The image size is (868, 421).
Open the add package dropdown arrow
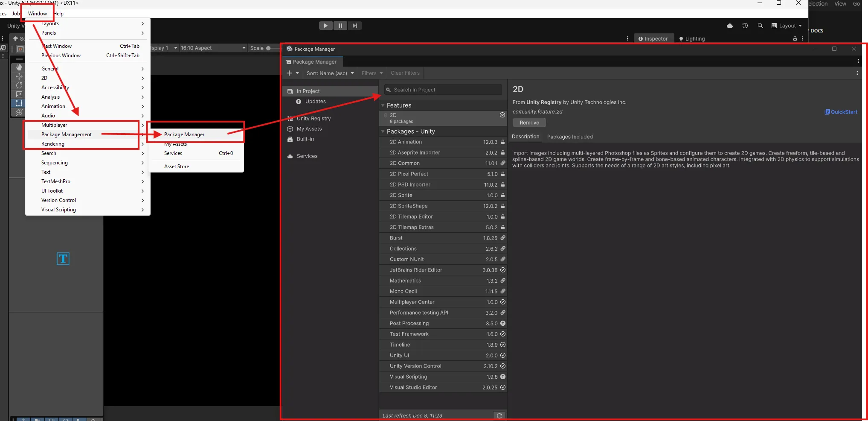(297, 73)
